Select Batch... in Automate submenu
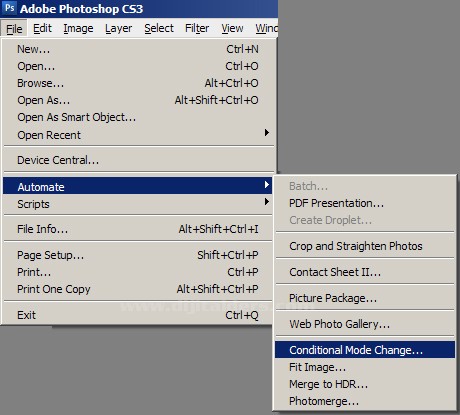The width and height of the screenshot is (460, 415). click(x=365, y=186)
